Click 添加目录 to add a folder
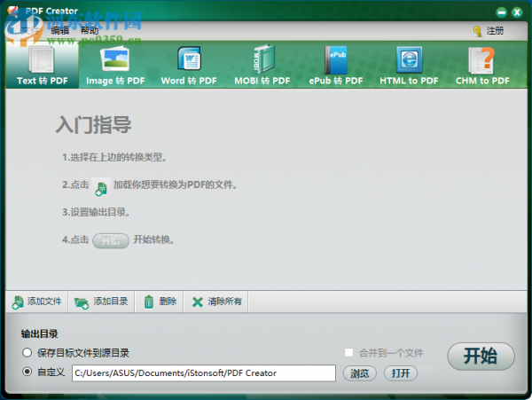 (x=101, y=302)
